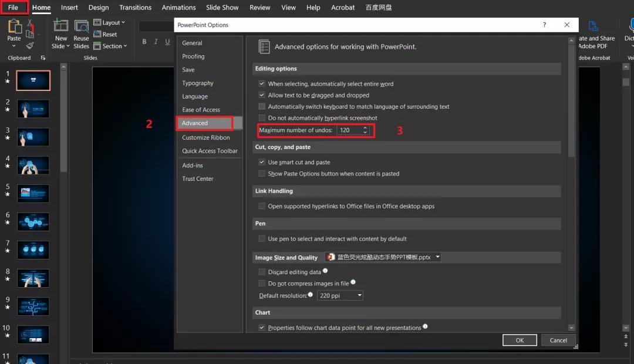The height and width of the screenshot is (364, 634).
Task: Enable Use pen to select and interact
Action: [x=262, y=239]
